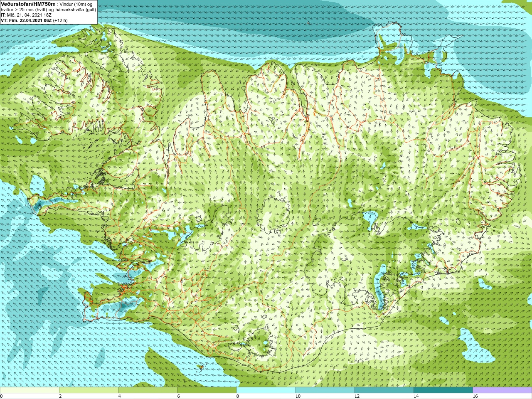This screenshot has height=399, width=532.
Task: Click the 'IT: Mið. 21. 04. 2021 18Z' line
Action: (26, 15)
